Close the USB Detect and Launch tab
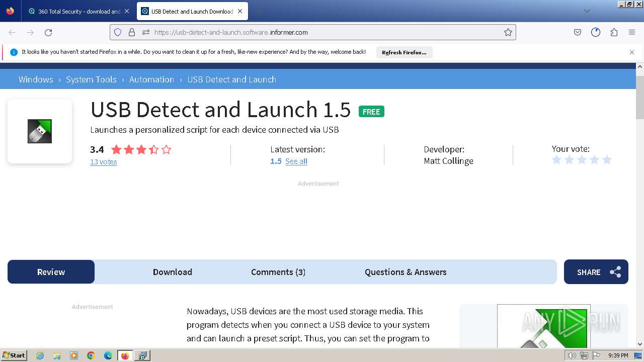Screen dimensions: 644x362 pyautogui.click(x=240, y=11)
